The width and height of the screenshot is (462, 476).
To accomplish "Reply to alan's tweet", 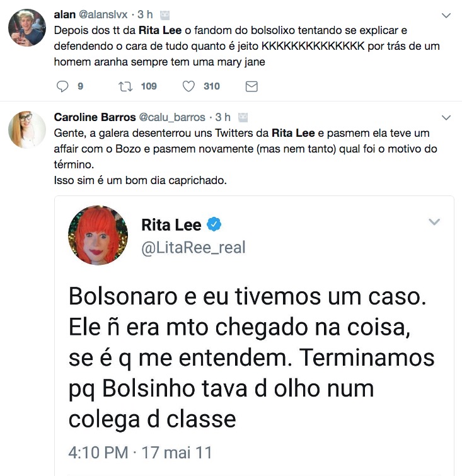I will 62,86.
